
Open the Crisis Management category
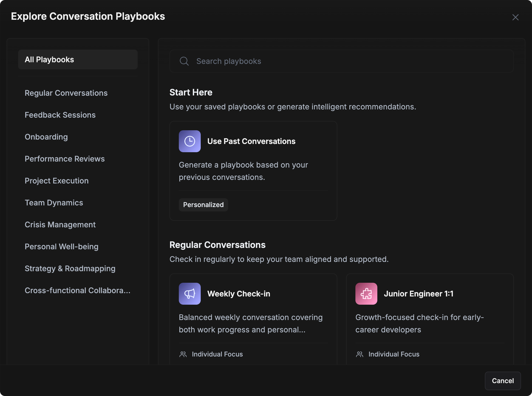coord(60,225)
